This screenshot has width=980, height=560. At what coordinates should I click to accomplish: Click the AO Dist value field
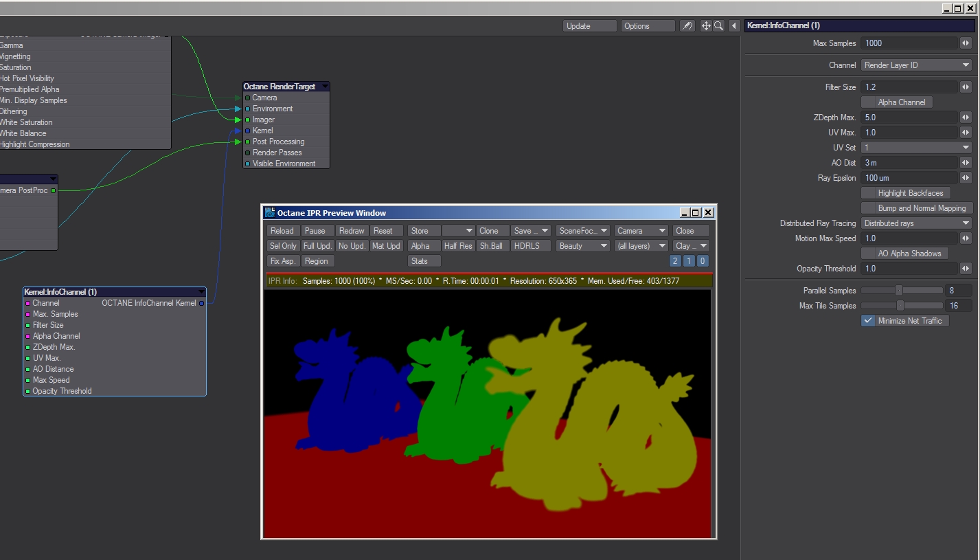(x=909, y=163)
